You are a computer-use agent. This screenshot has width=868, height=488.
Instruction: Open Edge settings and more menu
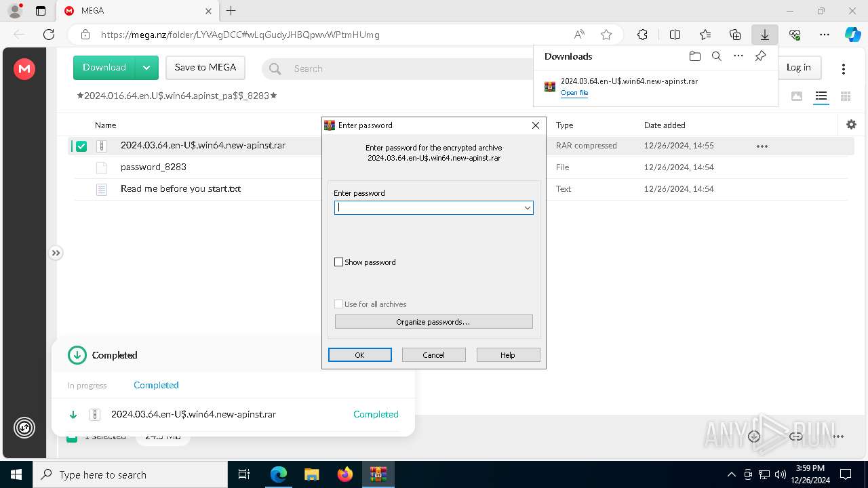825,35
